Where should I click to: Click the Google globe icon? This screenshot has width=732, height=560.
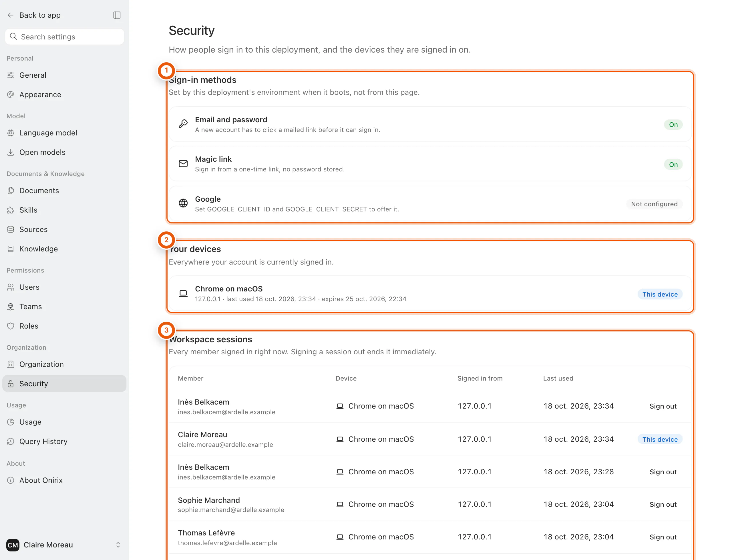183,203
